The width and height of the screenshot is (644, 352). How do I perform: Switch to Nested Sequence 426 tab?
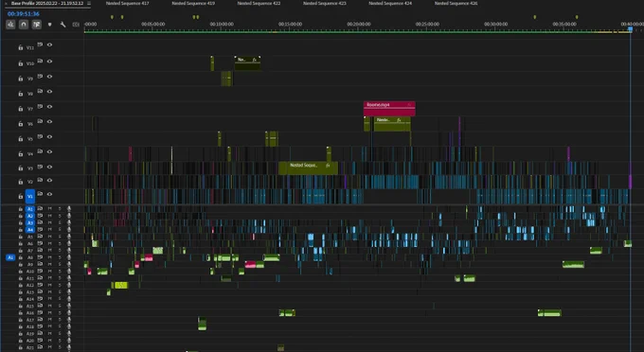(456, 3)
